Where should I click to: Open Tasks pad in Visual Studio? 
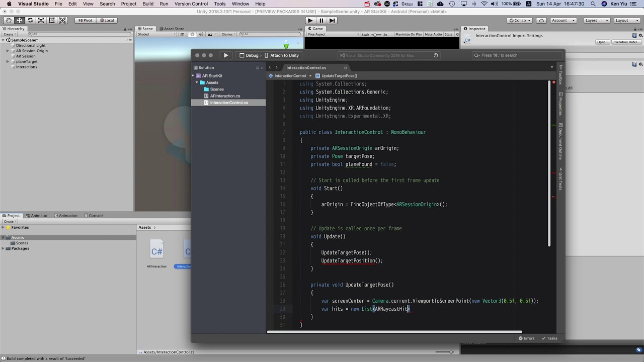(549, 338)
